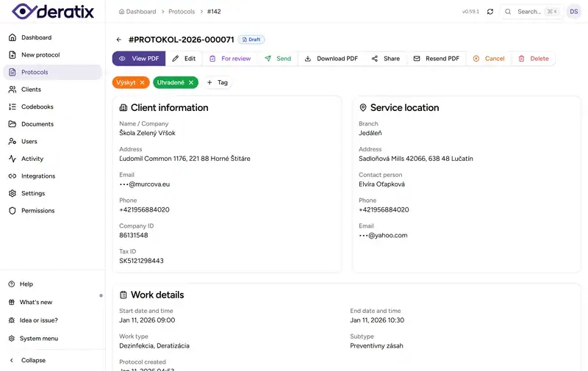
Task: Click the View PDF button
Action: (x=139, y=59)
